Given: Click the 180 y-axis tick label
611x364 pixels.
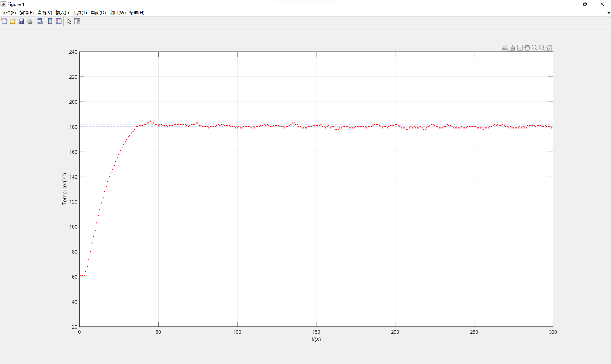Looking at the screenshot, I should [73, 127].
